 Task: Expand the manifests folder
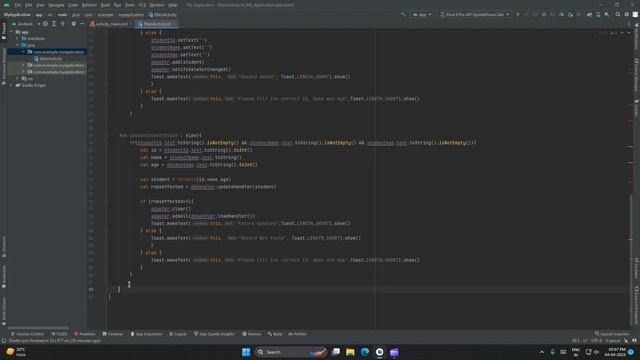tap(18, 38)
